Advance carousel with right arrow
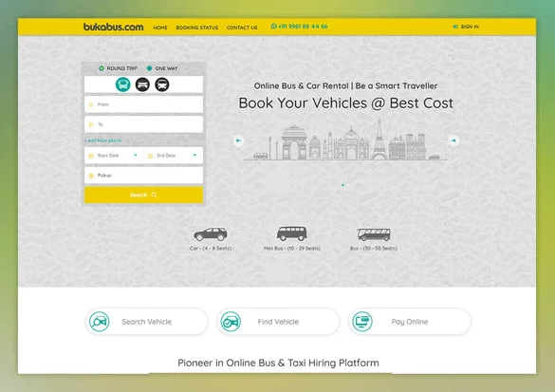 click(x=453, y=140)
